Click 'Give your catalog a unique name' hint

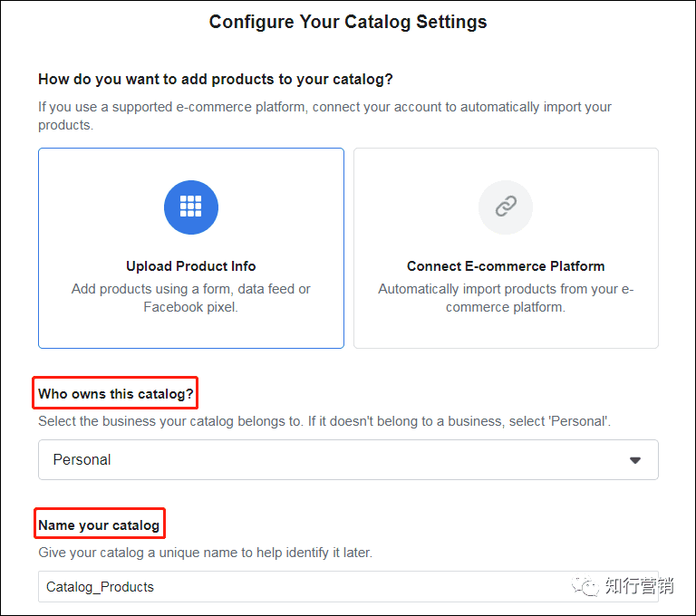tap(205, 553)
